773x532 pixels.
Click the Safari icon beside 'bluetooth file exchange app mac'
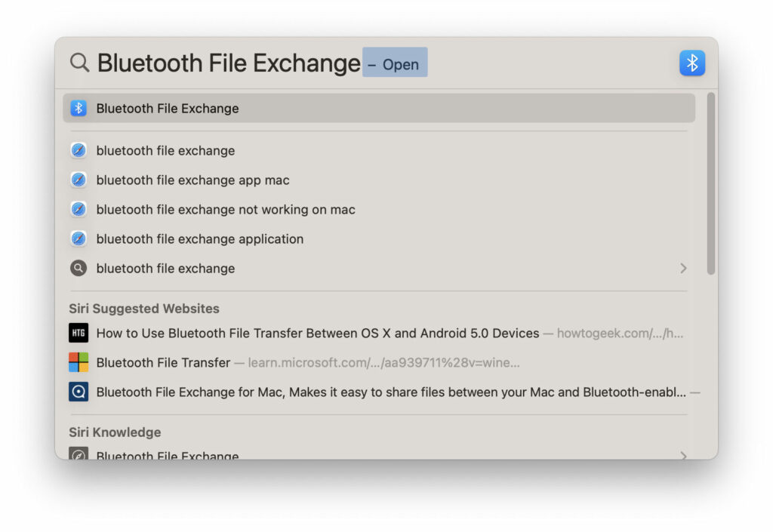79,180
